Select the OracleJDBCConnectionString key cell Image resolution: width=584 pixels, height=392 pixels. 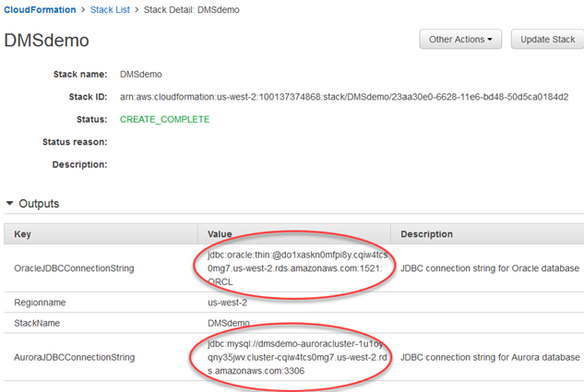75,268
